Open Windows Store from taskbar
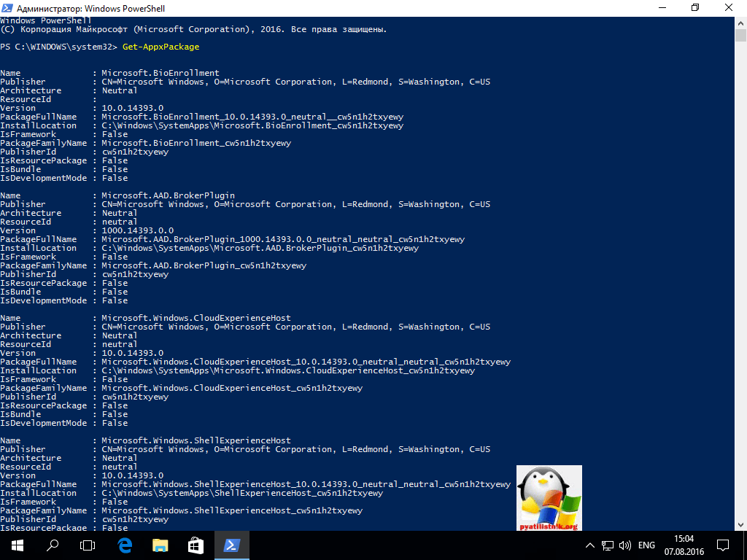 pos(196,545)
